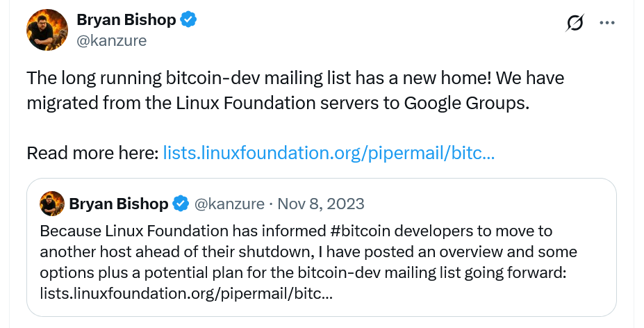Open the @kanzure handle in the quoted tweet

pos(229,204)
